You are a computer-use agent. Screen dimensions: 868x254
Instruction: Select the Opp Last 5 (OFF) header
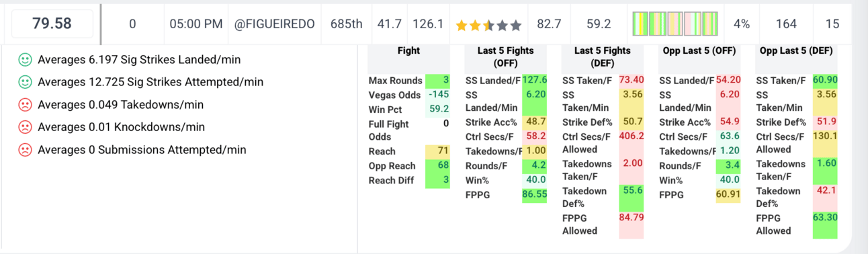click(x=699, y=50)
